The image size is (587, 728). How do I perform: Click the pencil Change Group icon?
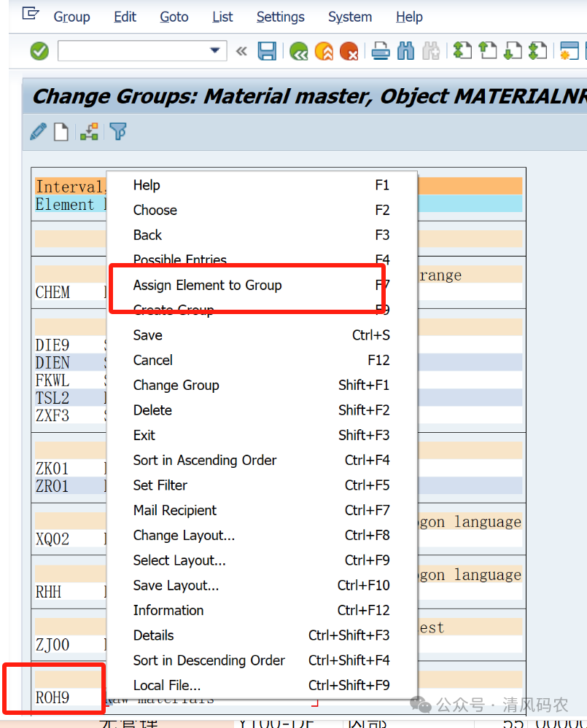click(x=38, y=132)
